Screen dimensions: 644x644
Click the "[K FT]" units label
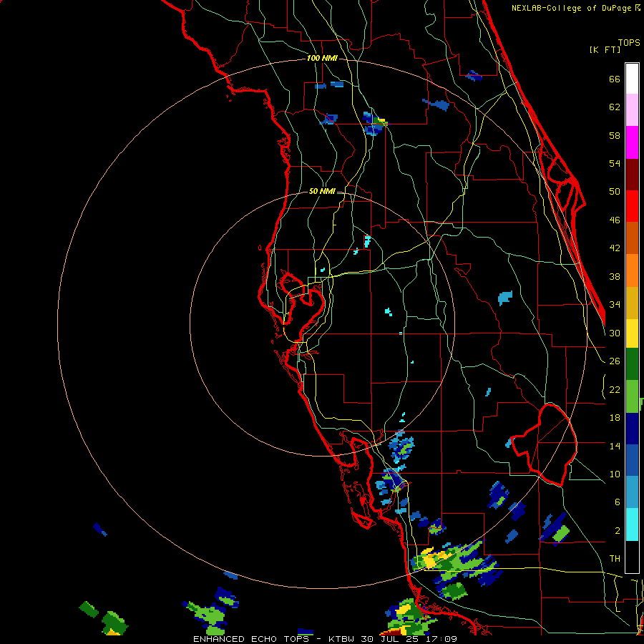tap(605, 50)
